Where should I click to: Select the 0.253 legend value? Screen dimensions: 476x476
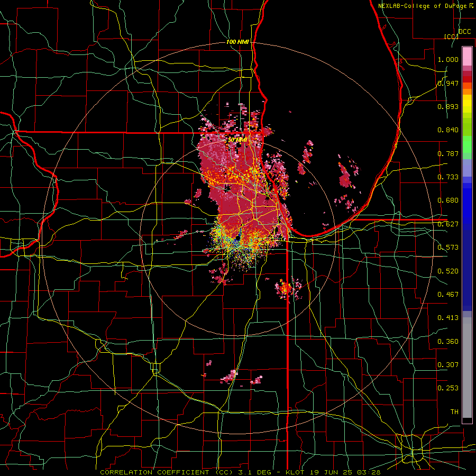pyautogui.click(x=448, y=388)
